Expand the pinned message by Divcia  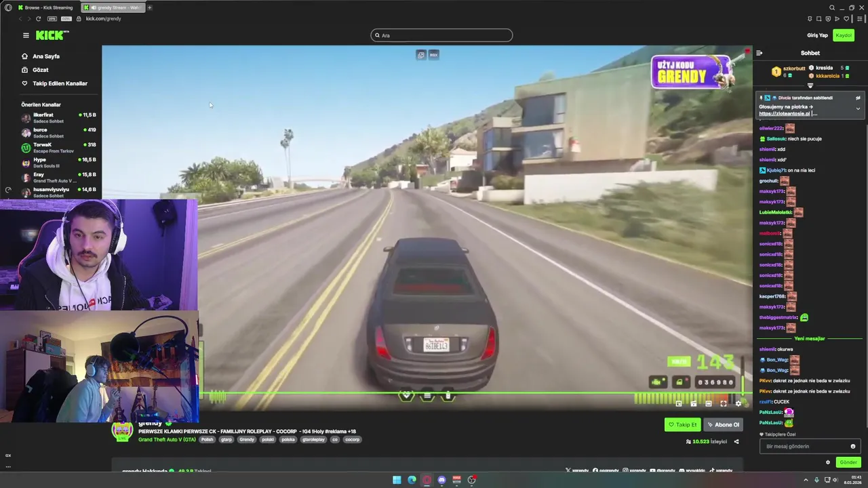point(858,108)
